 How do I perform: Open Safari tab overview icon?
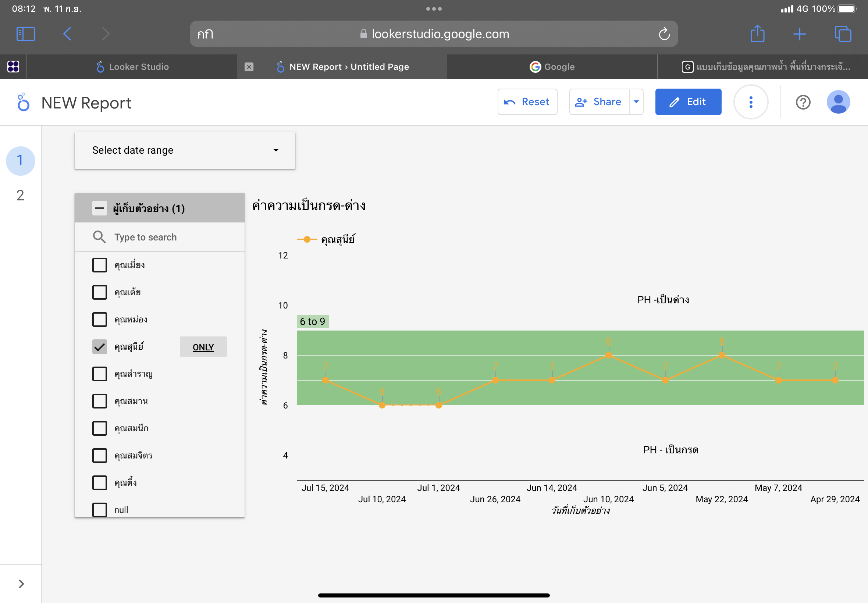click(x=842, y=34)
